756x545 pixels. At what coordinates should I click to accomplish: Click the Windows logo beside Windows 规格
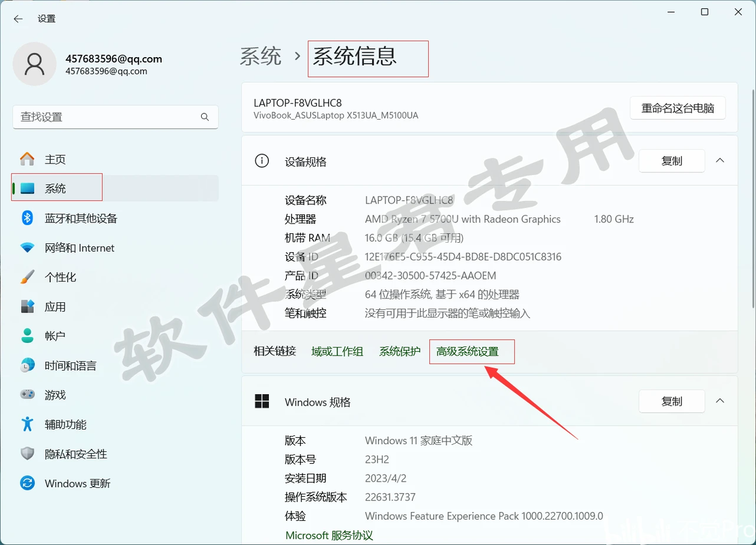point(262,401)
